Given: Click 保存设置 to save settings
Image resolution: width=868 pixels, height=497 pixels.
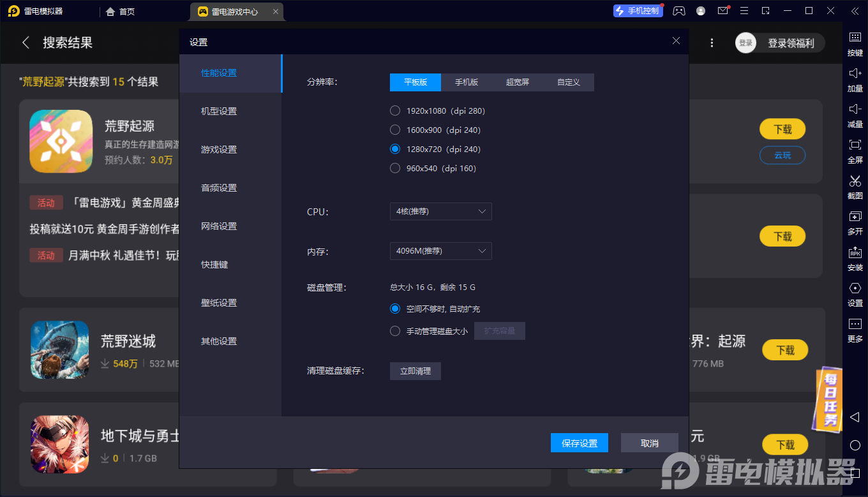Looking at the screenshot, I should [x=579, y=442].
